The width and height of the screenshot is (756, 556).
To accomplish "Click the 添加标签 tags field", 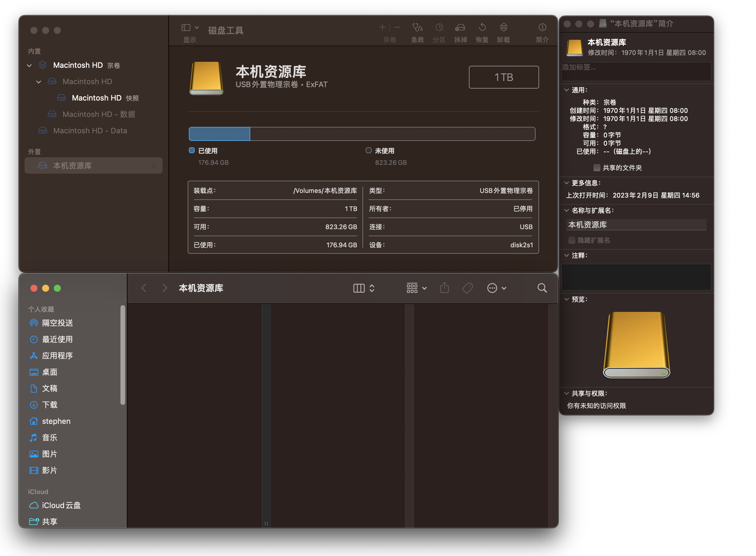I will [636, 71].
